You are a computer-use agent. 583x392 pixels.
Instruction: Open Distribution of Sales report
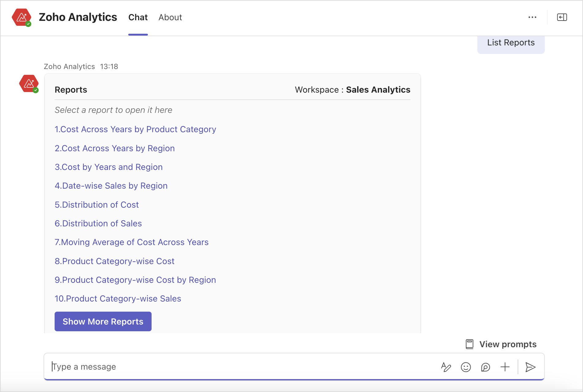pyautogui.click(x=98, y=224)
